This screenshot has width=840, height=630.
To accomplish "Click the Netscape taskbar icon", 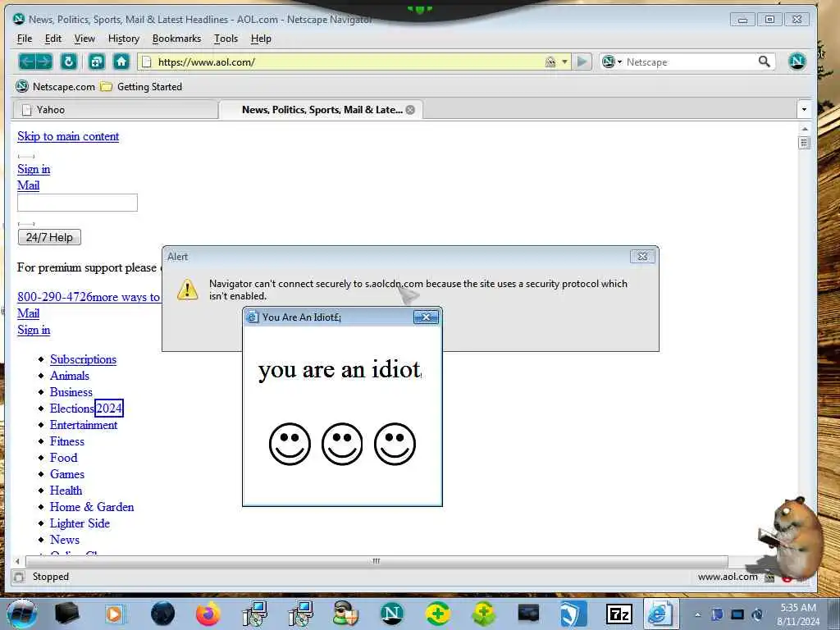I will click(392, 614).
